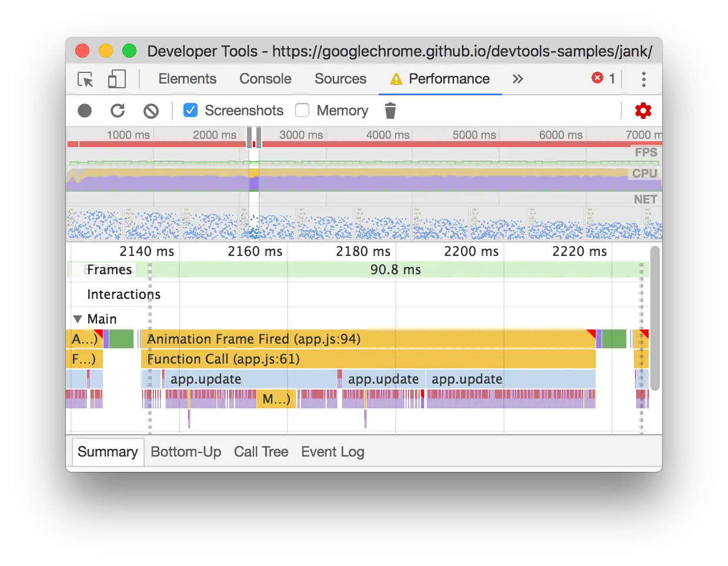Toggle the device toolbar icon
The image size is (728, 566).
(116, 79)
